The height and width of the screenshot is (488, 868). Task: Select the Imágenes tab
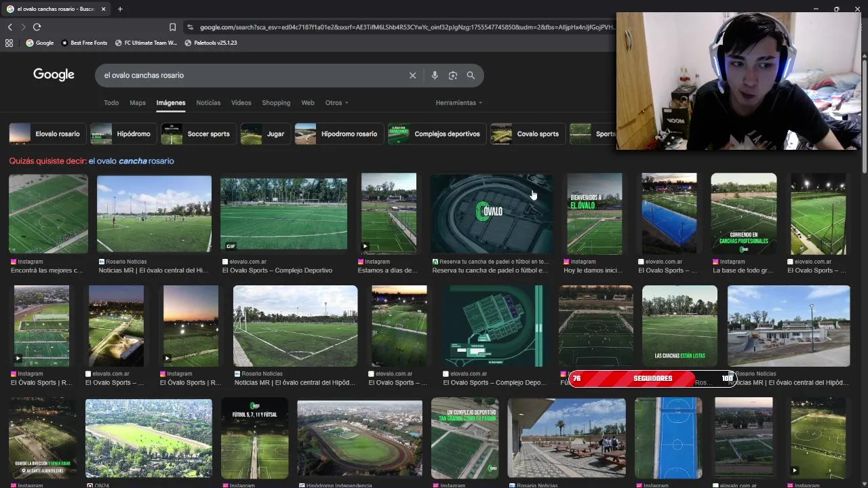click(171, 103)
